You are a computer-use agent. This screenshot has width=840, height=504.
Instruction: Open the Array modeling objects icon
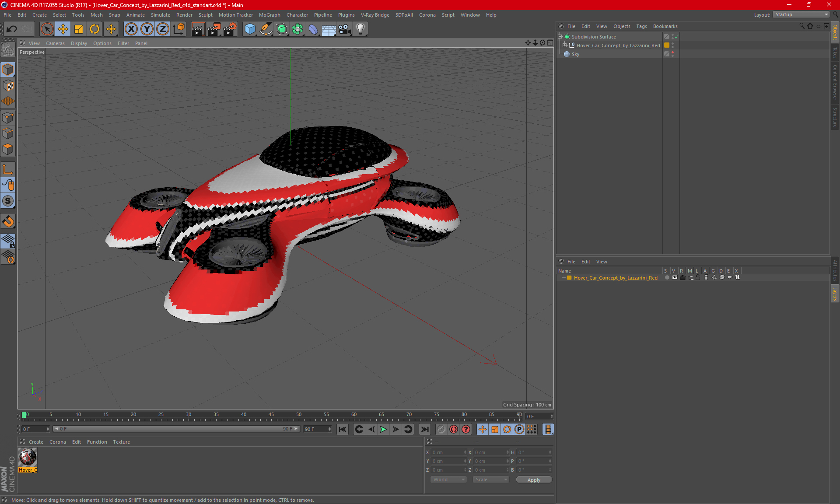pyautogui.click(x=297, y=29)
